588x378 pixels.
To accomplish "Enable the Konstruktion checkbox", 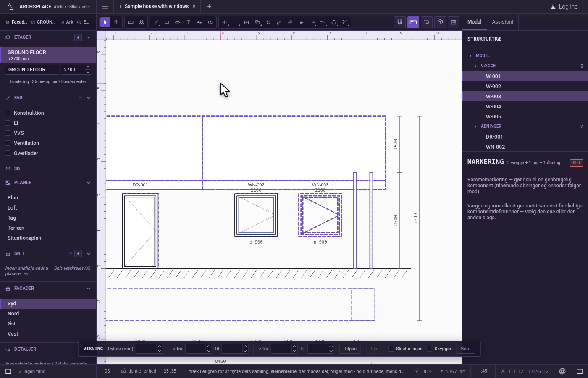I will (8, 113).
